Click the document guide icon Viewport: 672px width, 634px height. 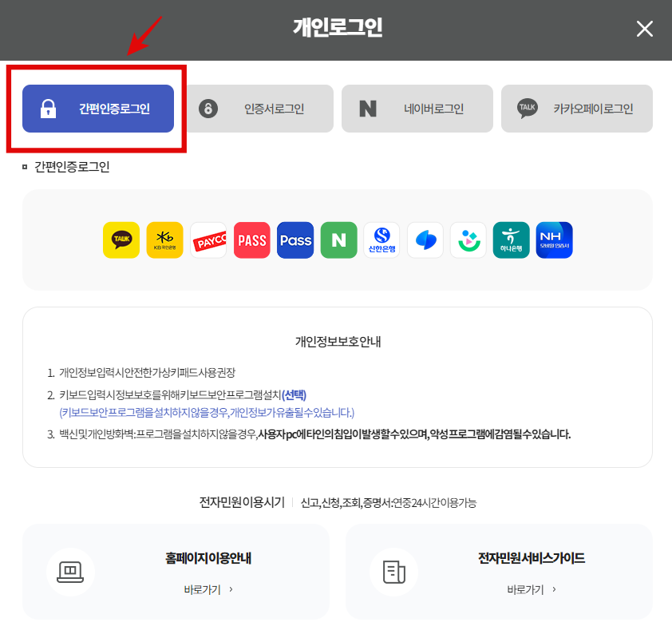pyautogui.click(x=393, y=572)
